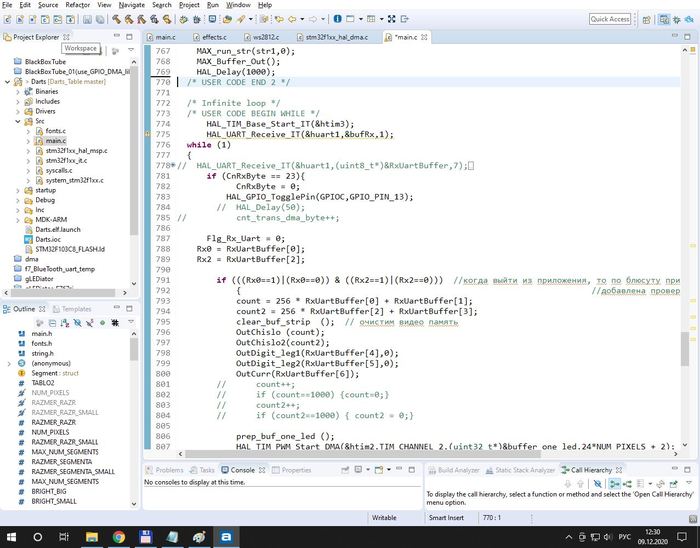The width and height of the screenshot is (700, 548).
Task: Open the Refactor menu
Action: coord(77,5)
